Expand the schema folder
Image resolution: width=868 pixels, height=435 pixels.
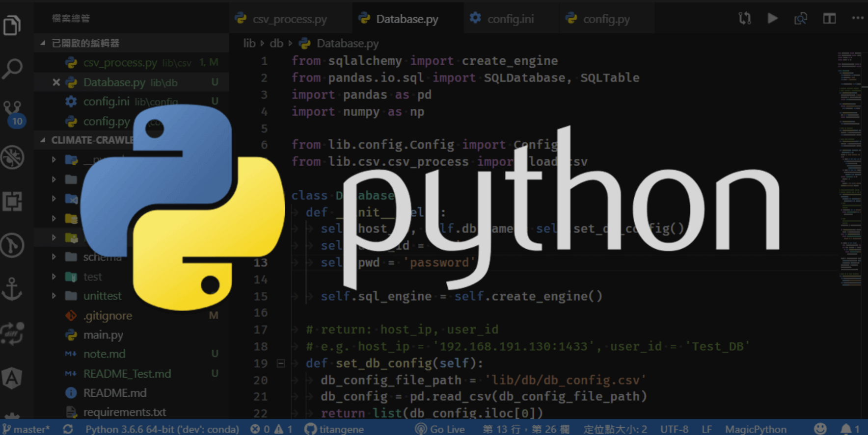coord(54,257)
